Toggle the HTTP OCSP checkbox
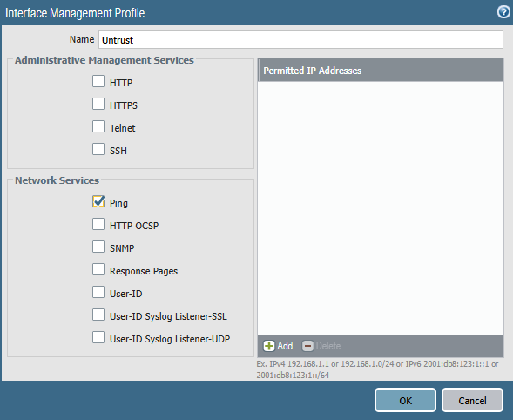Screen dimensions: 513x420 pos(98,224)
